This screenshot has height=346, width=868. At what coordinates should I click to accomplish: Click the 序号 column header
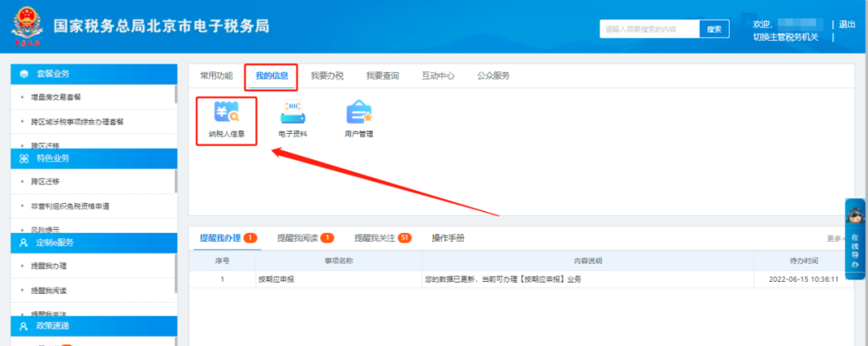point(222,261)
